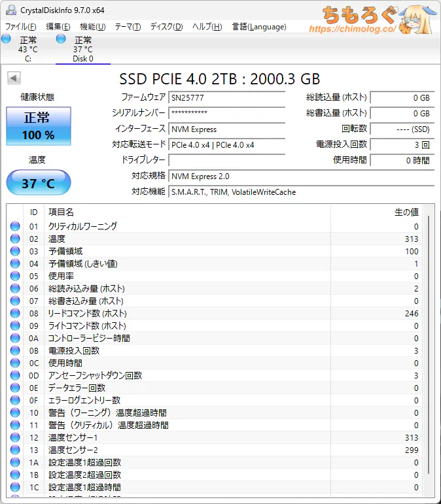Click the 使用時間 value 0 時間
This screenshot has height=504, width=441.
click(x=402, y=160)
